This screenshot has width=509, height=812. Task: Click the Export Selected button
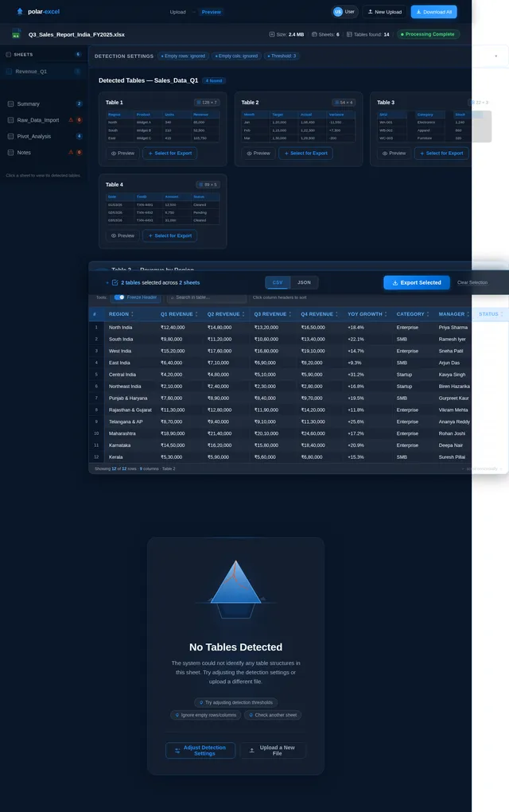click(417, 282)
